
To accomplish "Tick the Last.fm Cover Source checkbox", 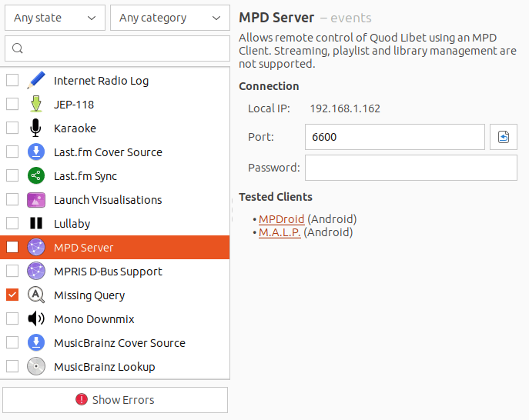I will [x=12, y=152].
